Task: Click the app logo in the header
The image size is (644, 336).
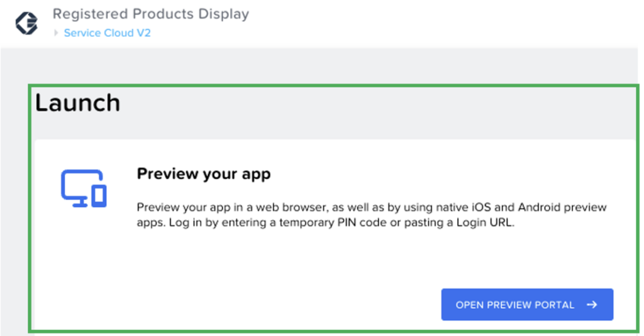Action: [x=26, y=23]
